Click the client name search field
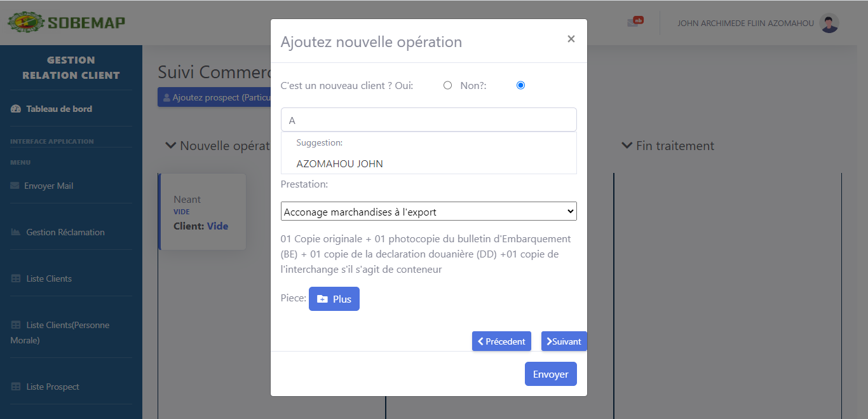 [428, 120]
